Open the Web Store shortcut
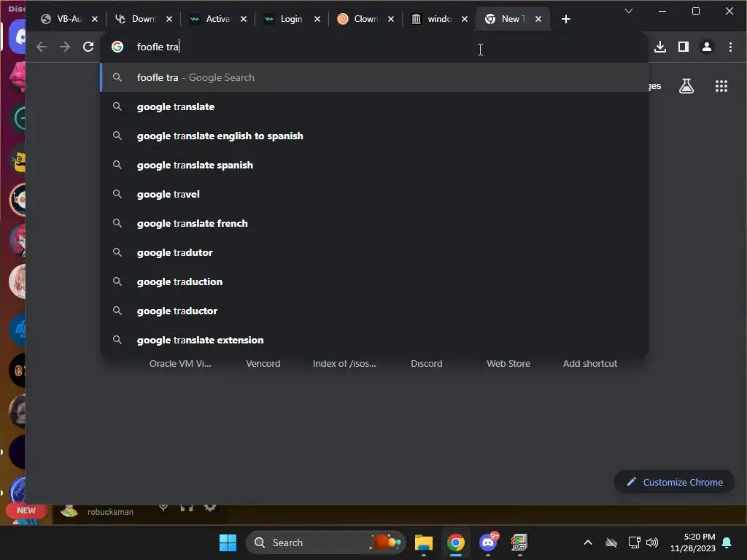This screenshot has height=560, width=747. 508,363
